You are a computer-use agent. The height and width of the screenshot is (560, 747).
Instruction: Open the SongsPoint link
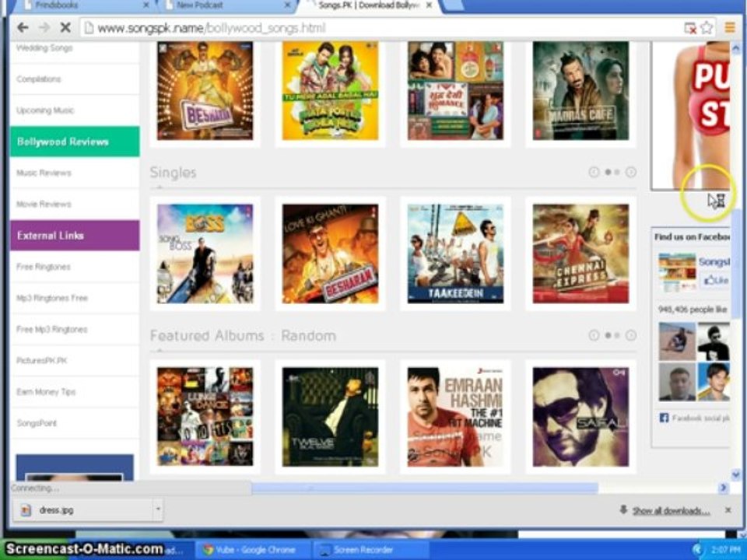pos(37,423)
